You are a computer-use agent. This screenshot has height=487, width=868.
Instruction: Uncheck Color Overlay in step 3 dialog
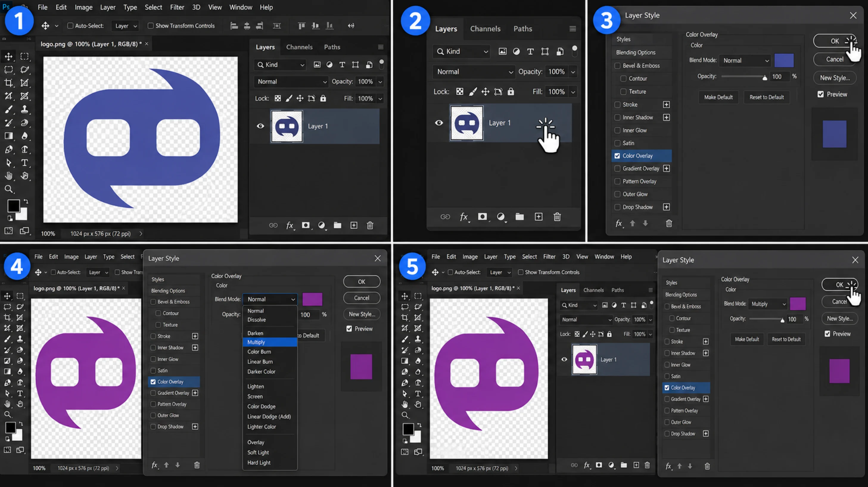coord(617,156)
